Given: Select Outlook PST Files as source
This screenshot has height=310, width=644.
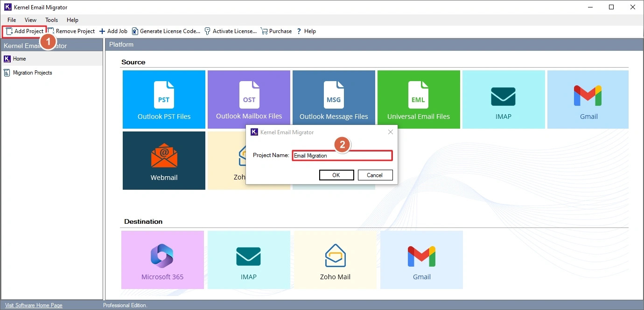Looking at the screenshot, I should [x=163, y=99].
